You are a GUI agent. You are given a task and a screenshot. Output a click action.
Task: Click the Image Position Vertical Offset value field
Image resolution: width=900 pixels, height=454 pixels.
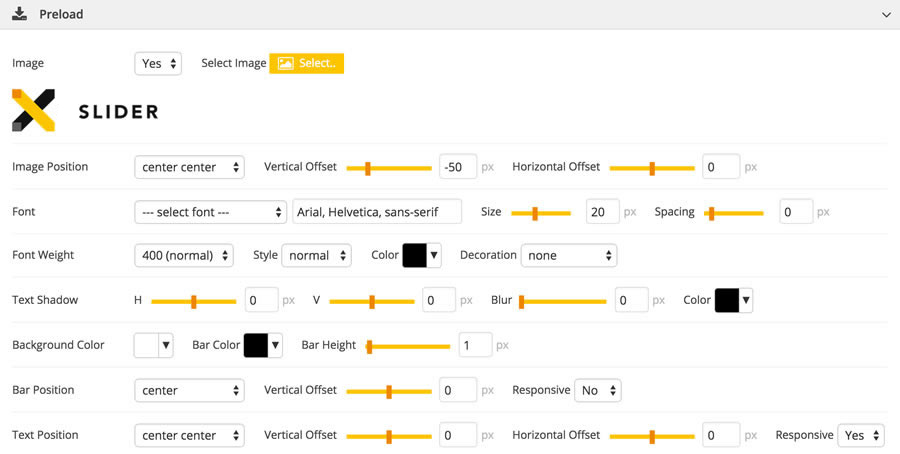[457, 167]
